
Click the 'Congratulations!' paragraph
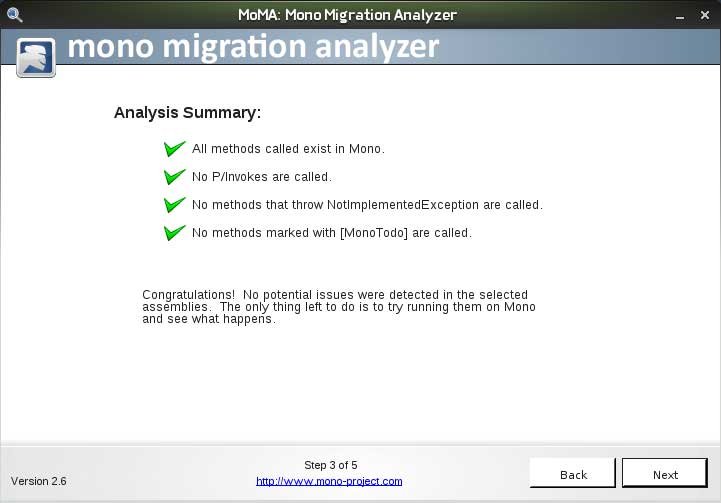click(339, 307)
